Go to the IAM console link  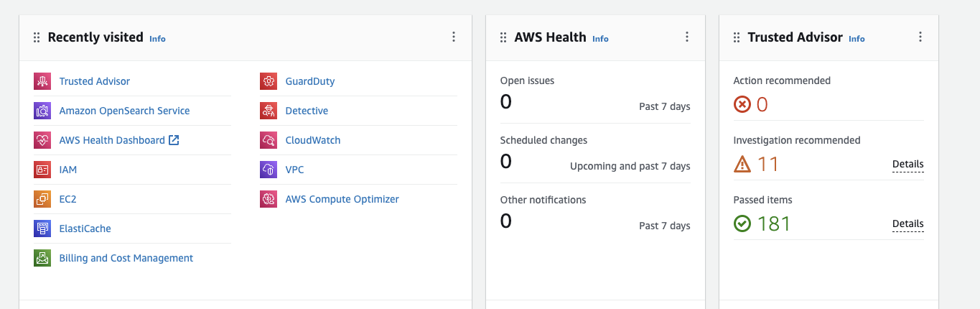68,170
